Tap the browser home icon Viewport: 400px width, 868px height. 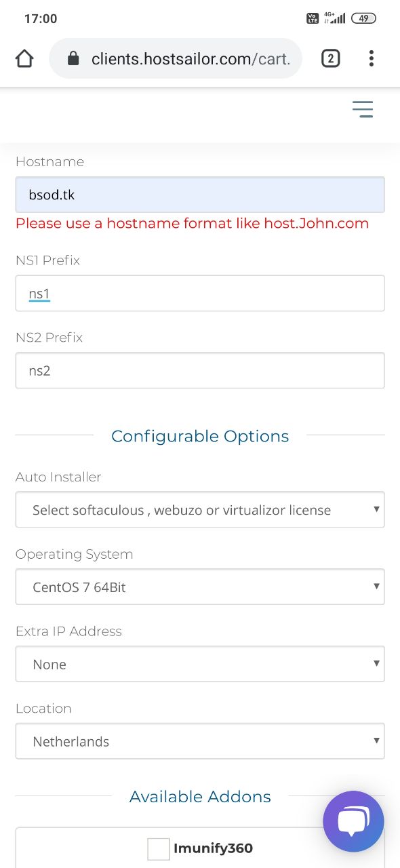coord(24,59)
